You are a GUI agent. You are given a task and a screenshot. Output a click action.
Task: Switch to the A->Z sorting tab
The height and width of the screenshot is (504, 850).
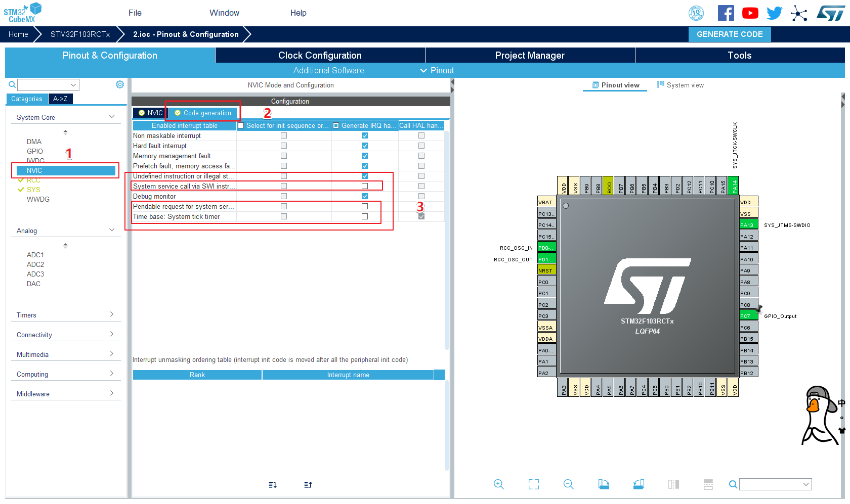60,99
